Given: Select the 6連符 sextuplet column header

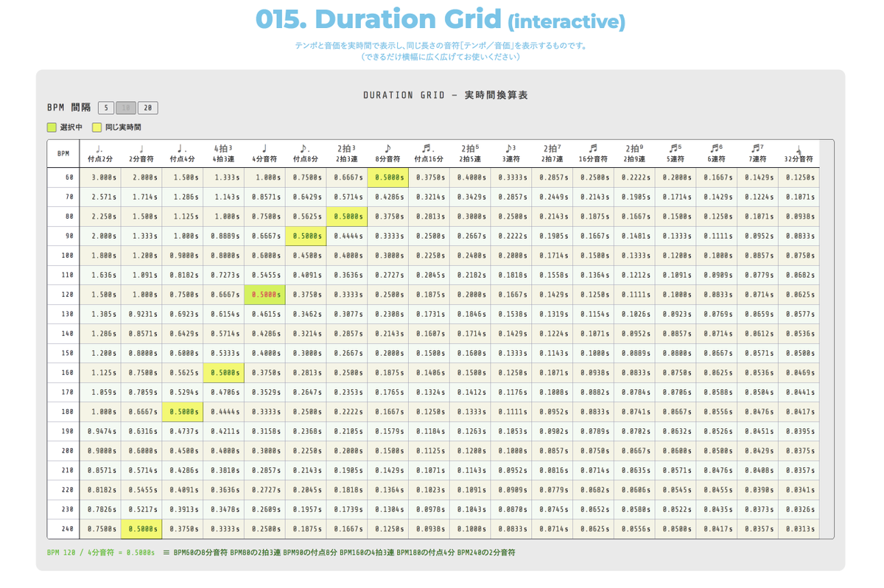Looking at the screenshot, I should click(716, 153).
